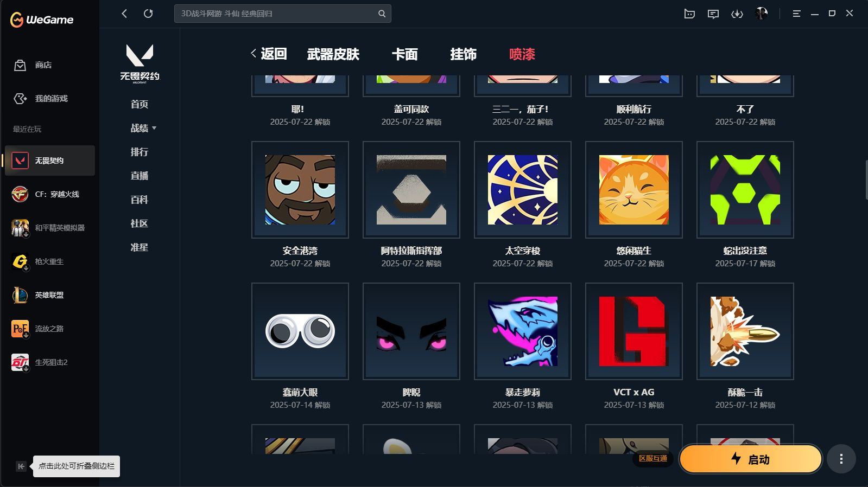
Task: Click the 启动 launch button
Action: pyautogui.click(x=751, y=459)
